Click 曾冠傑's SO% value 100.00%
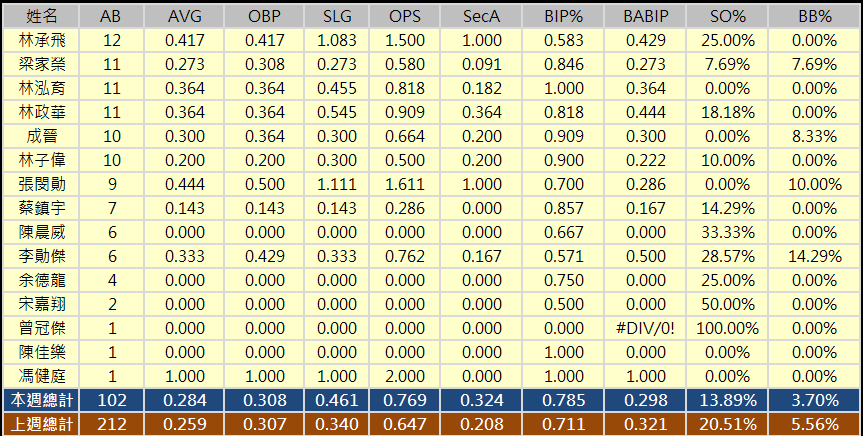Screen dimensions: 863x436 pyautogui.click(x=728, y=329)
